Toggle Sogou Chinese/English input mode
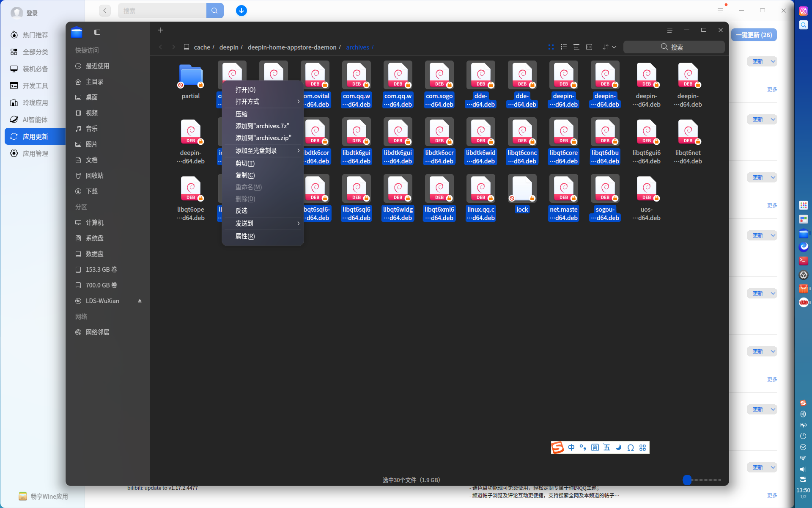Viewport: 812px width, 508px height. click(571, 447)
